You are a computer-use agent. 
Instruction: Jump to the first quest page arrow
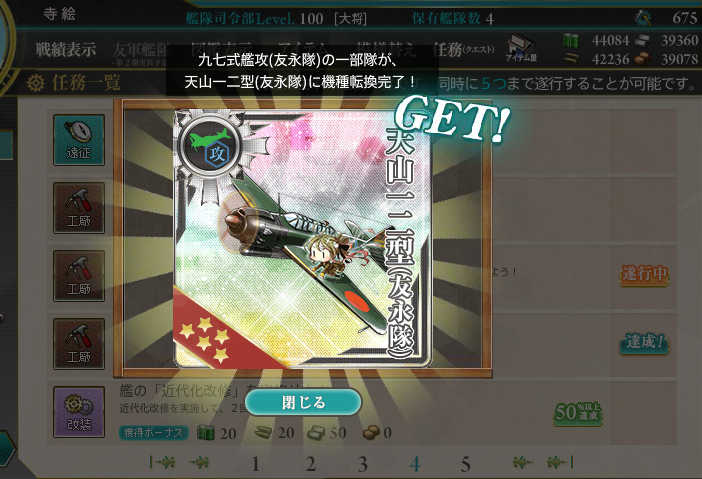pos(162,462)
